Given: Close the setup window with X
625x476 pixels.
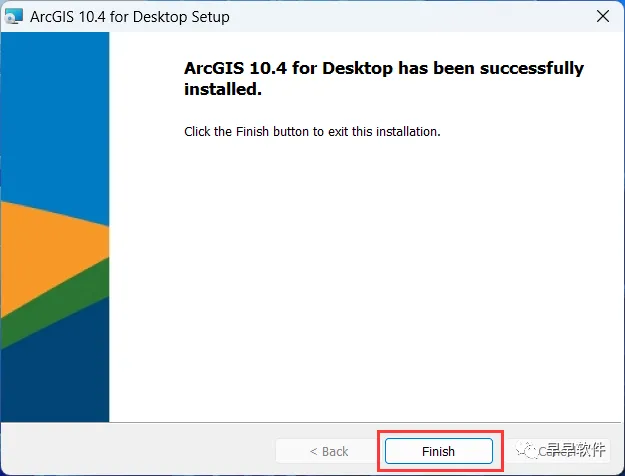Looking at the screenshot, I should [x=603, y=16].
